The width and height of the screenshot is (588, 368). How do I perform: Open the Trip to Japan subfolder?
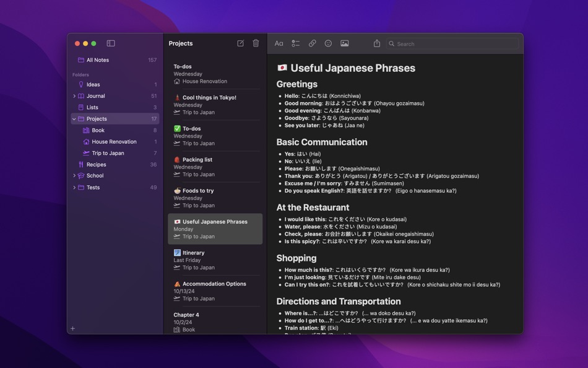click(x=115, y=153)
